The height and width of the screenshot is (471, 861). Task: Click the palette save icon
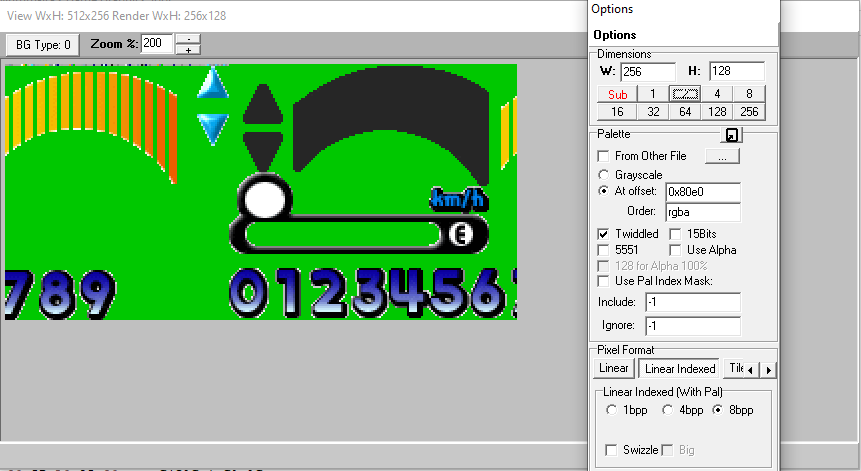[731, 134]
